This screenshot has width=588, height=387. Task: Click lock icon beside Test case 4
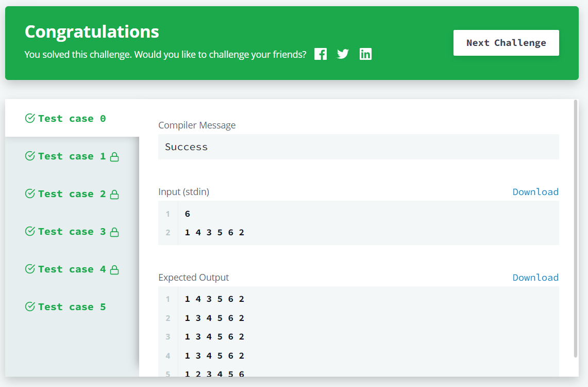click(x=114, y=270)
